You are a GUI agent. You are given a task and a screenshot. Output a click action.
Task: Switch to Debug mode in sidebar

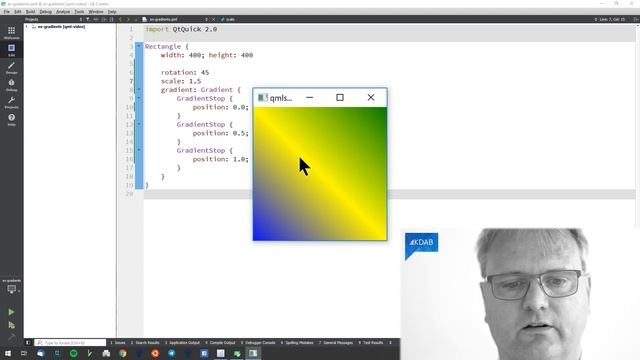click(11, 85)
